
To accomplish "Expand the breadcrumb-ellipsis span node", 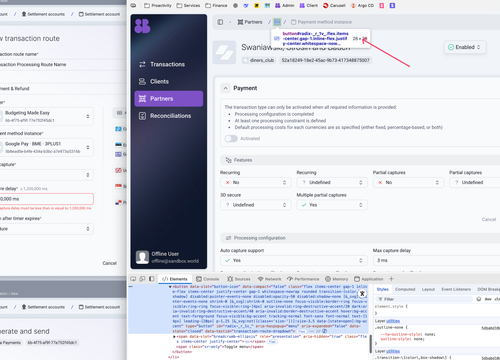I will click(174, 337).
